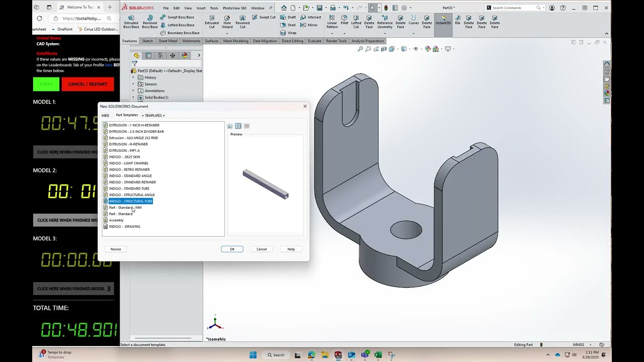644x362 pixels.
Task: Click the Swept Boss/Base tool
Action: tap(177, 17)
